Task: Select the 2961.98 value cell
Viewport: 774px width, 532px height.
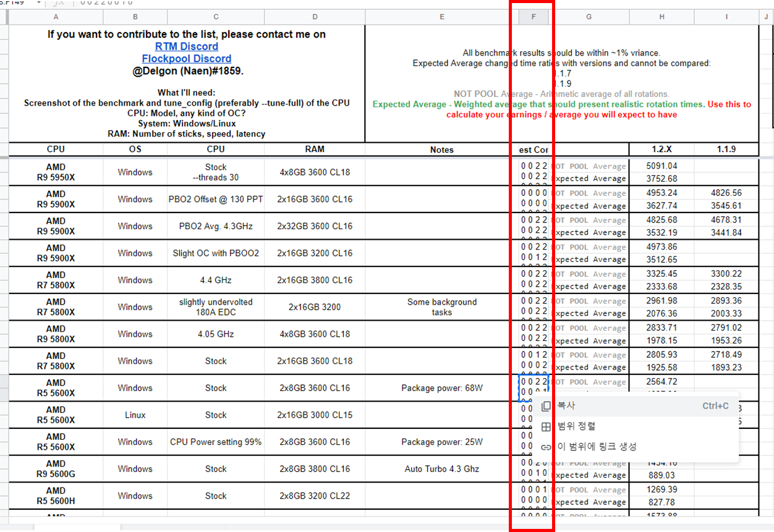Action: point(661,301)
